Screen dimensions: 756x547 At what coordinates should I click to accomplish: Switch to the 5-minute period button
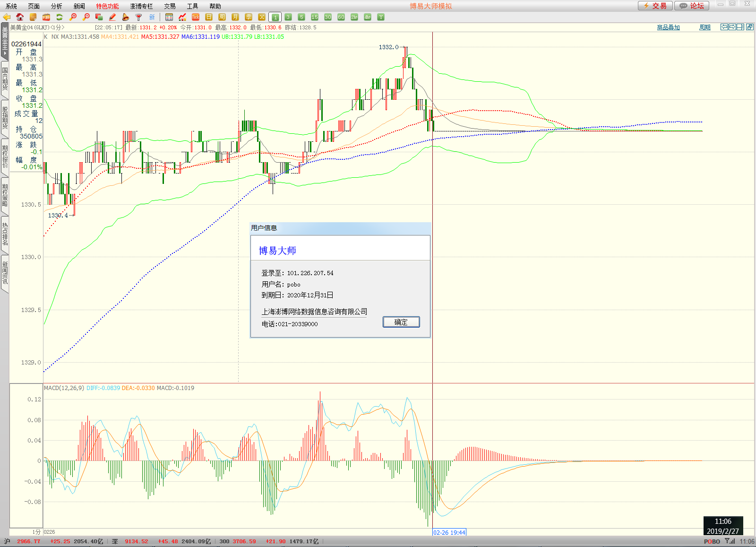pyautogui.click(x=301, y=17)
